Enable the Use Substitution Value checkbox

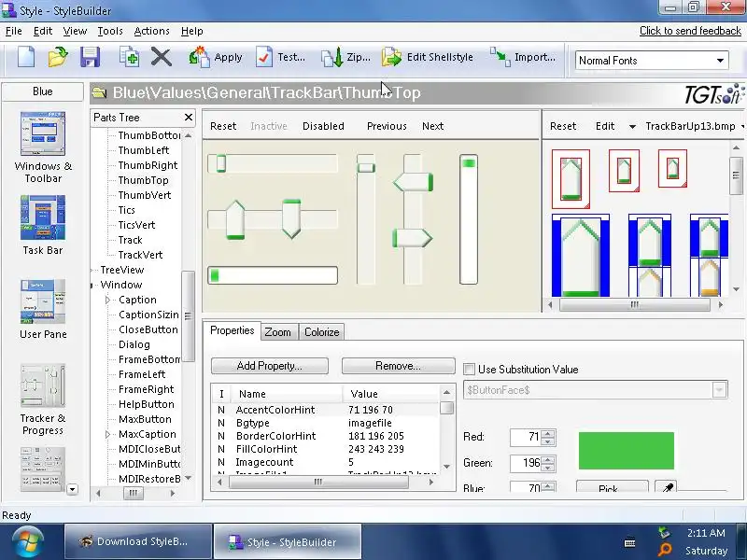tap(470, 369)
